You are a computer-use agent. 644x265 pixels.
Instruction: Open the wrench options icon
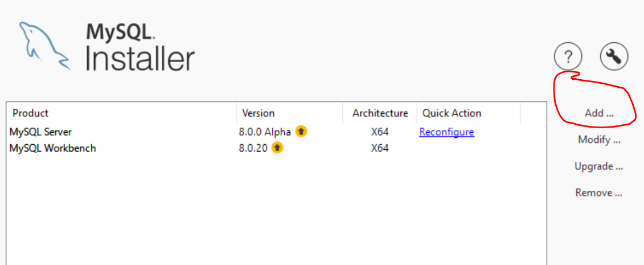(x=614, y=56)
